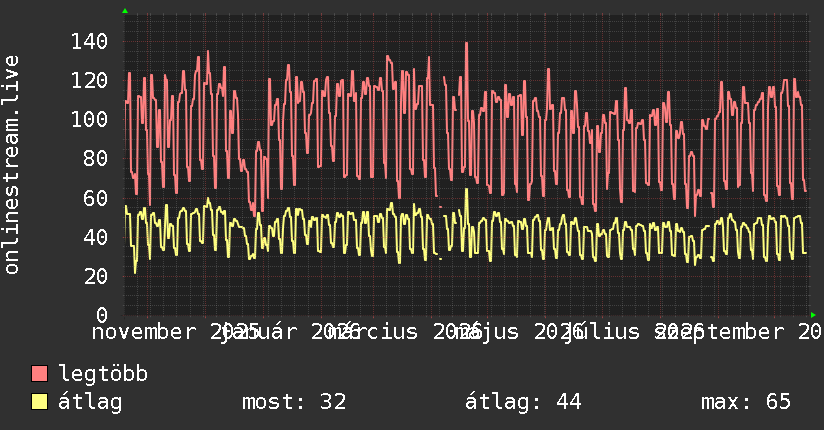824x430 pixels.
Task: Click the red legtöbb legend color swatch
Action: coord(39,374)
